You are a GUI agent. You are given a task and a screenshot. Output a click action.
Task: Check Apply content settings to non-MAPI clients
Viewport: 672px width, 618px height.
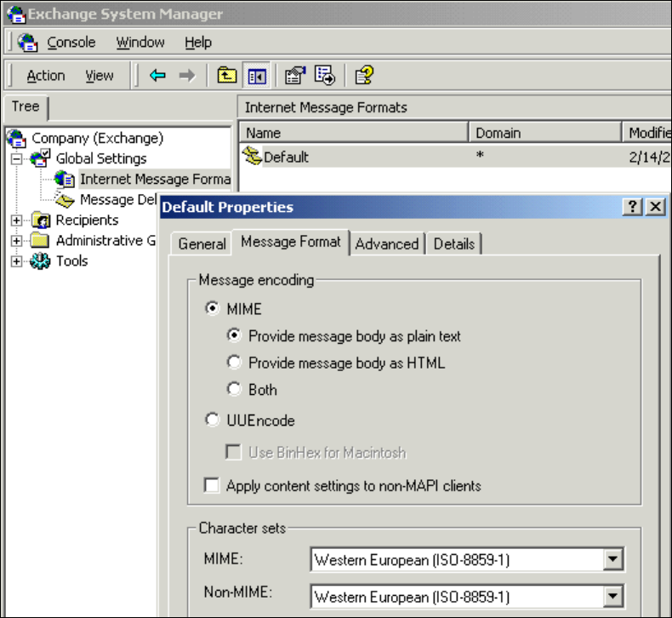pos(212,485)
